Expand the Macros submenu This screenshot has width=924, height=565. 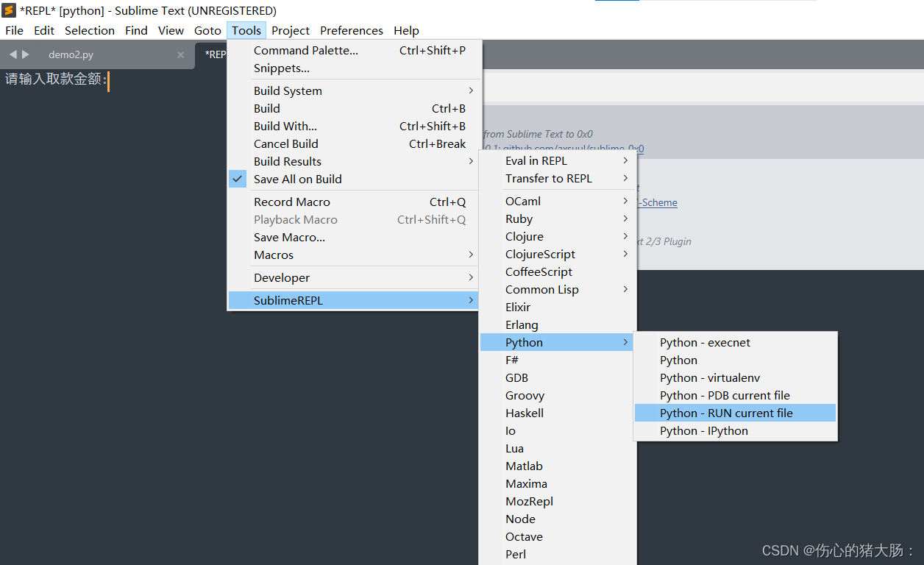[273, 255]
